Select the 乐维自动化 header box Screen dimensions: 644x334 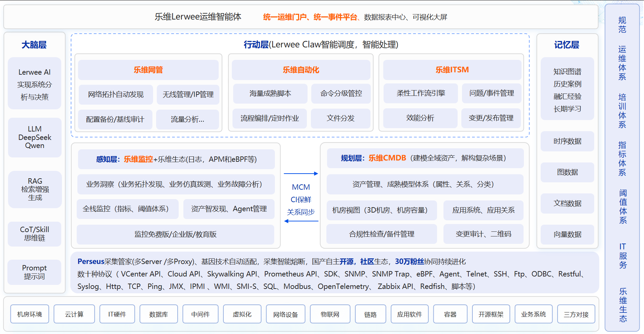coord(301,70)
